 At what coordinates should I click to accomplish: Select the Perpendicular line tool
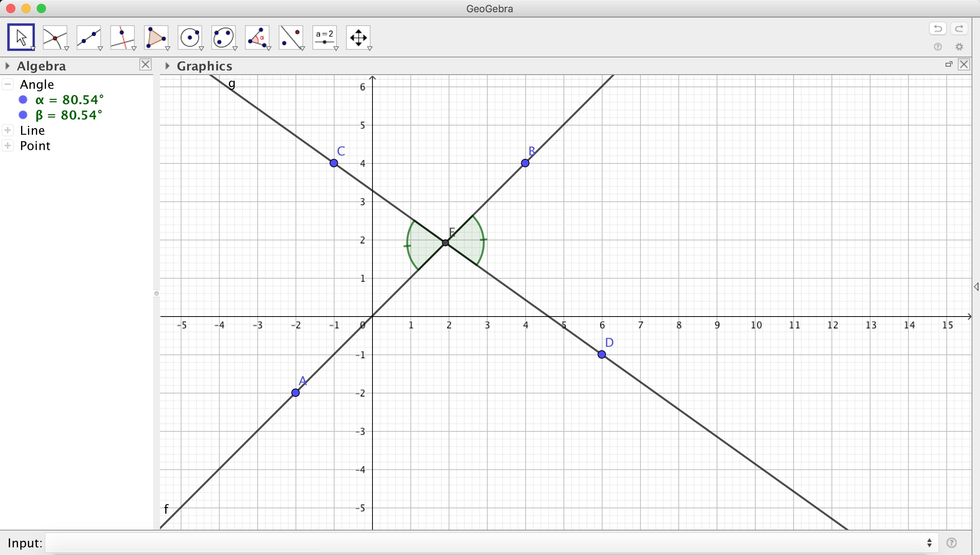[x=122, y=37]
